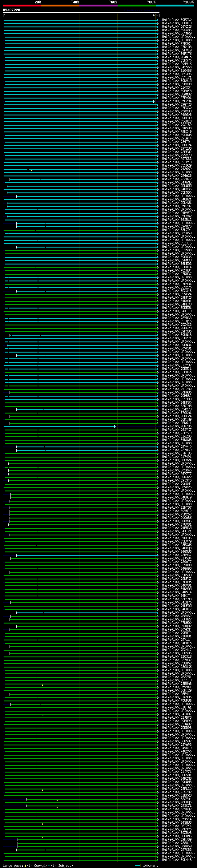
Task: Click the white query sequence bar
Action: (81, 13)
